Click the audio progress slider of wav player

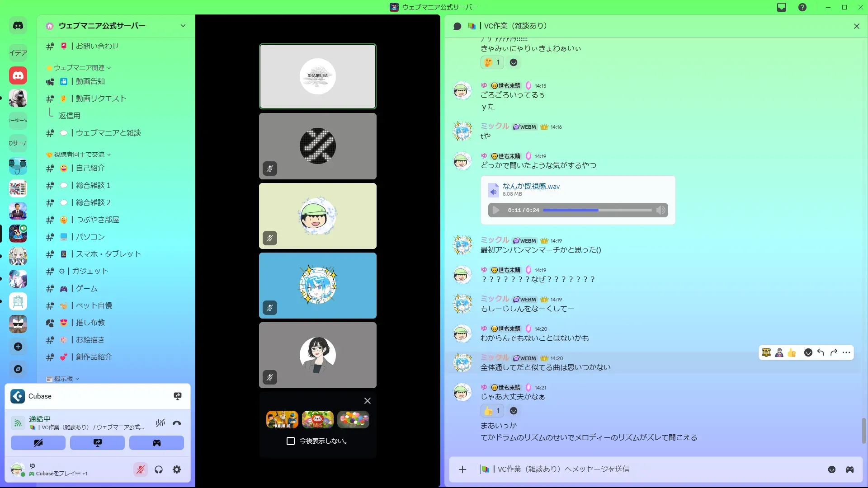[x=597, y=210]
